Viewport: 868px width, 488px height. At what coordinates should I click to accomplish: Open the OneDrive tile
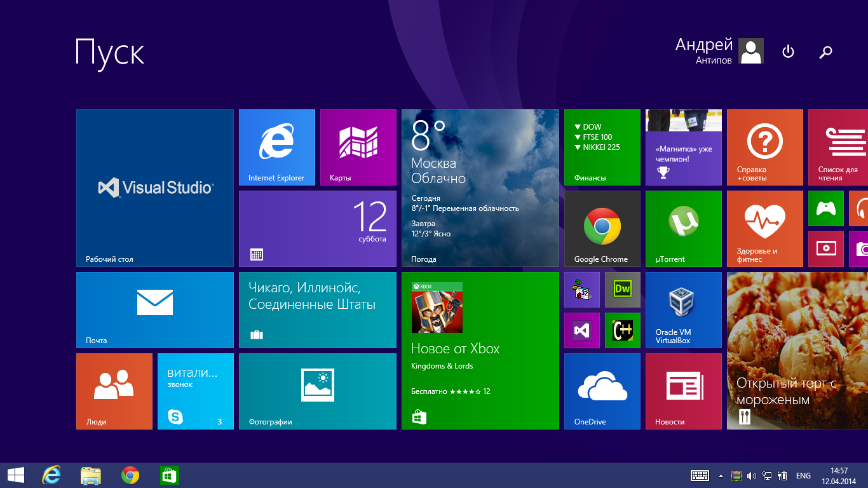602,391
